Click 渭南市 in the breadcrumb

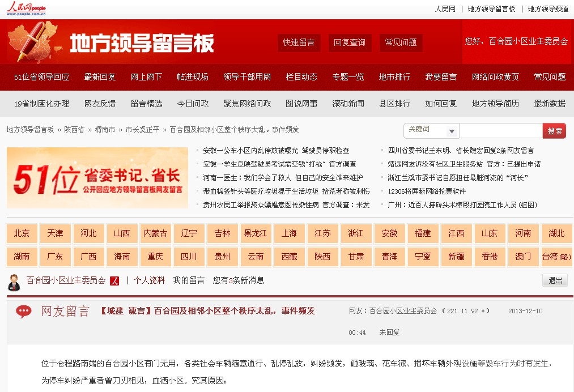pyautogui.click(x=105, y=130)
